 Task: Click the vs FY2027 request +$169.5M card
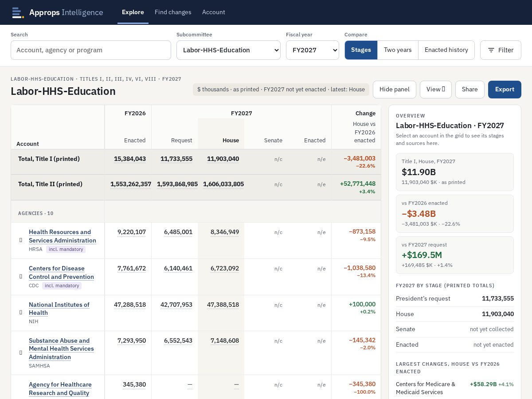[x=455, y=255]
